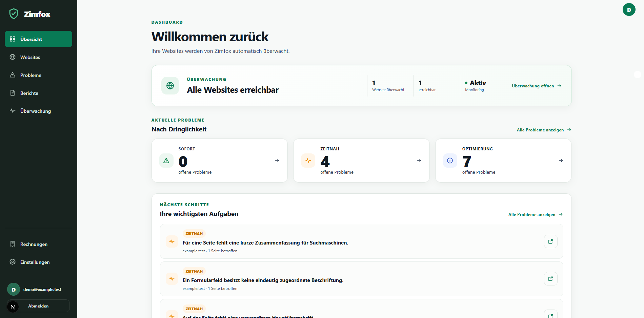
Task: Open external link for Zusammenfassung für Suchmaschinen task
Action: (550, 241)
